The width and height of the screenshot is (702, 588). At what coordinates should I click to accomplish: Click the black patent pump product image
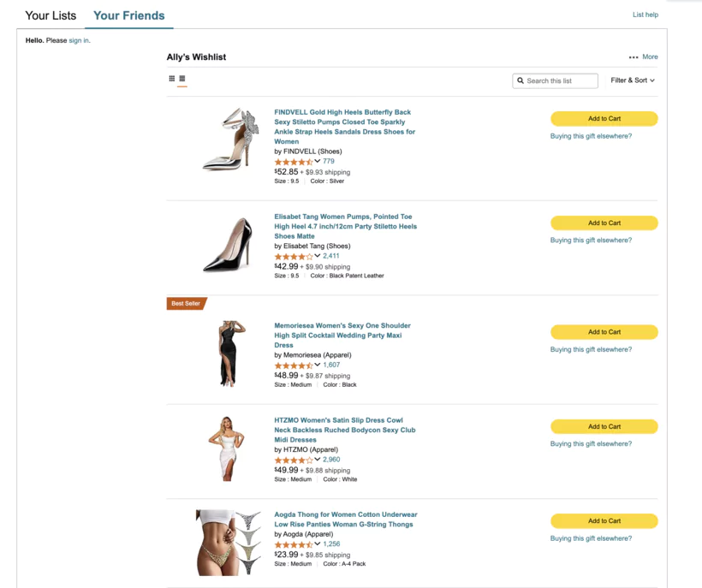(x=229, y=245)
